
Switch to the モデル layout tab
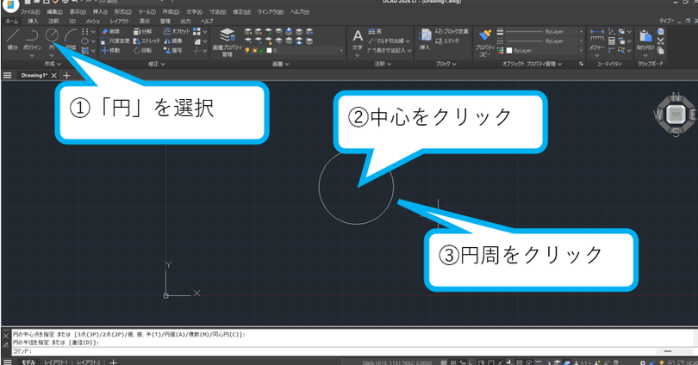click(28, 362)
